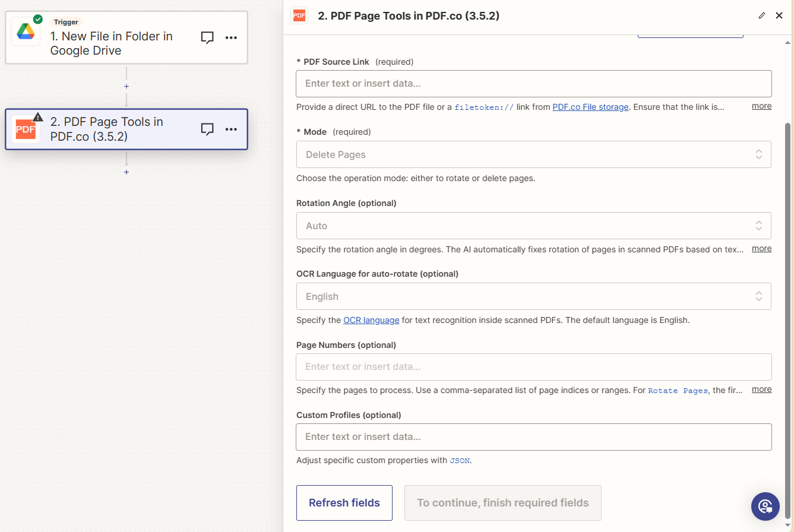The image size is (794, 532).
Task: Open the Mode dropdown showing Delete Pages
Action: [x=533, y=154]
